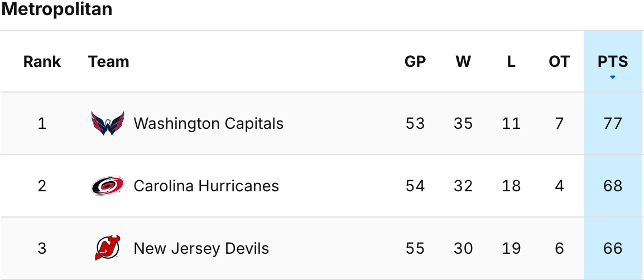Sort table by W column header

pyautogui.click(x=463, y=61)
